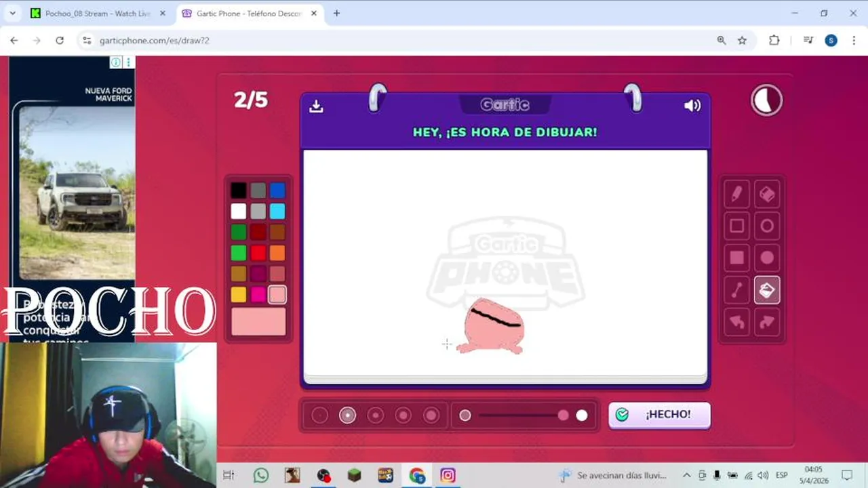Pick the dark green color swatch
Viewport: 868px width, 488px height.
pyautogui.click(x=238, y=232)
